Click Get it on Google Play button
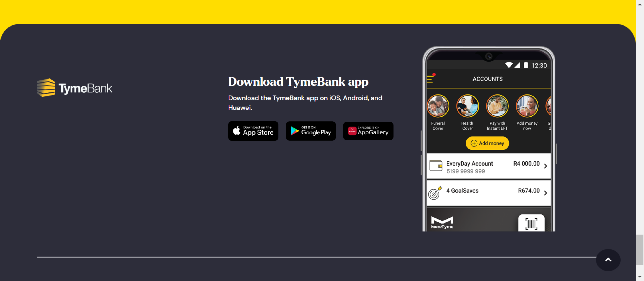This screenshot has height=281, width=644. [311, 131]
